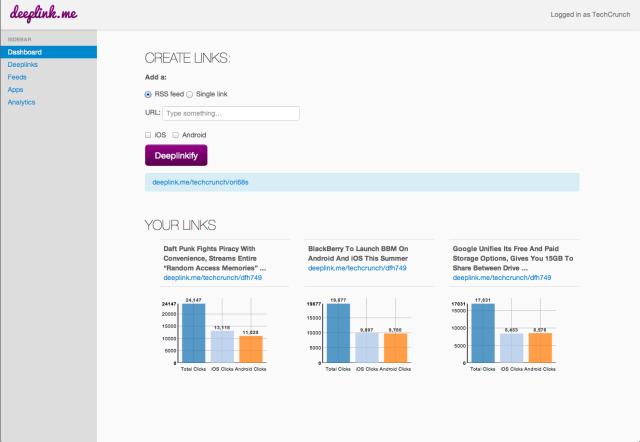Click the Total Clicks bar in Daft Punk chart

tap(193, 333)
